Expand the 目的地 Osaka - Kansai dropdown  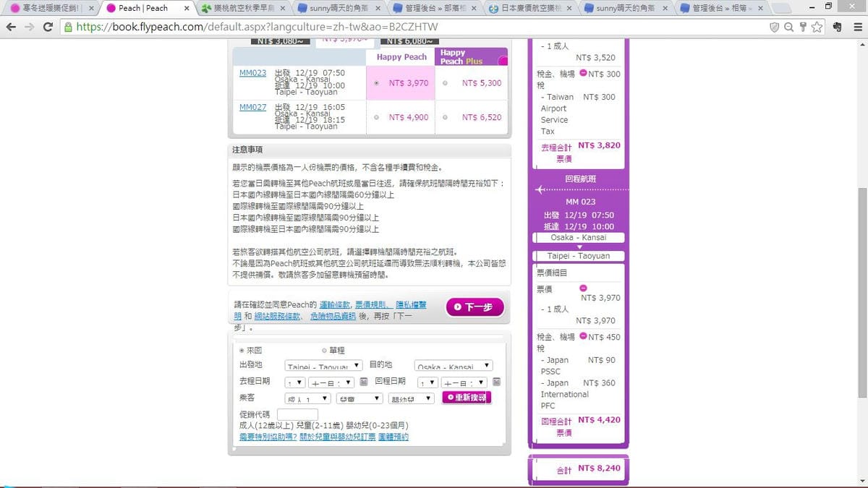453,367
